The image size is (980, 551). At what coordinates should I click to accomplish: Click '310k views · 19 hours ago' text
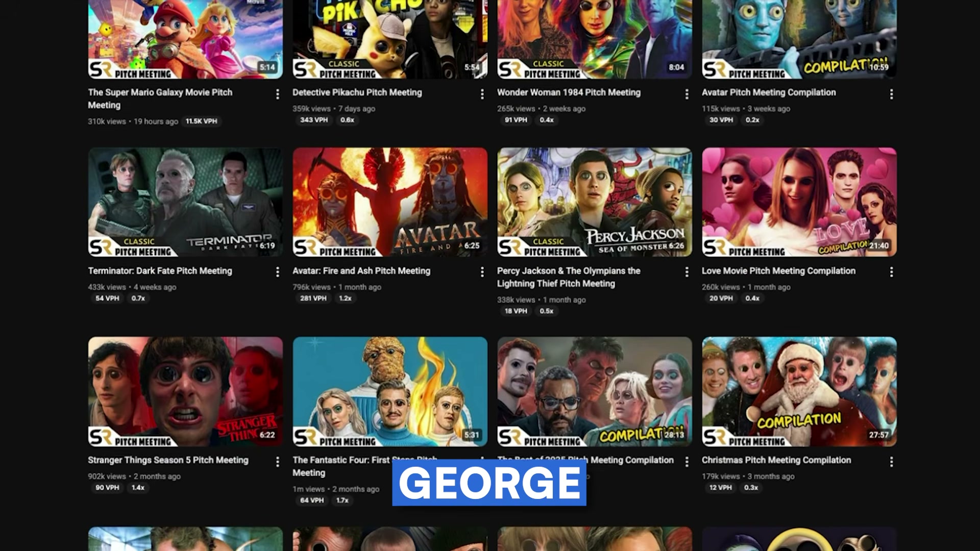(133, 121)
